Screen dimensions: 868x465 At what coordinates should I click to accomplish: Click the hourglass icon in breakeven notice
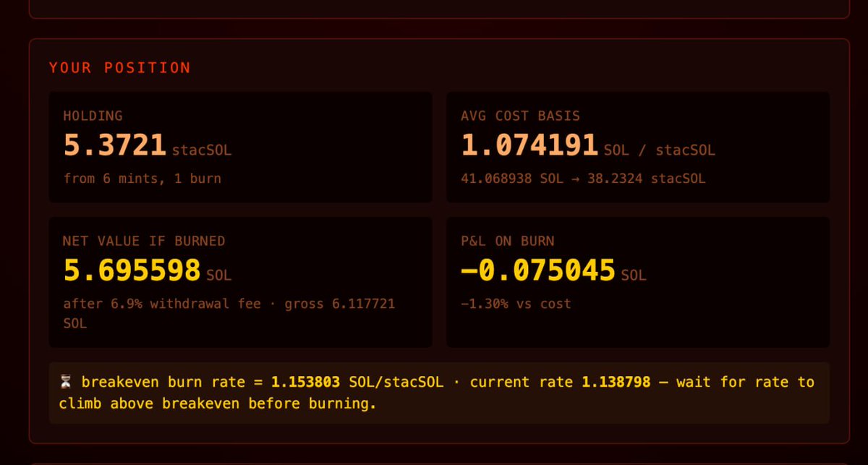tap(66, 382)
